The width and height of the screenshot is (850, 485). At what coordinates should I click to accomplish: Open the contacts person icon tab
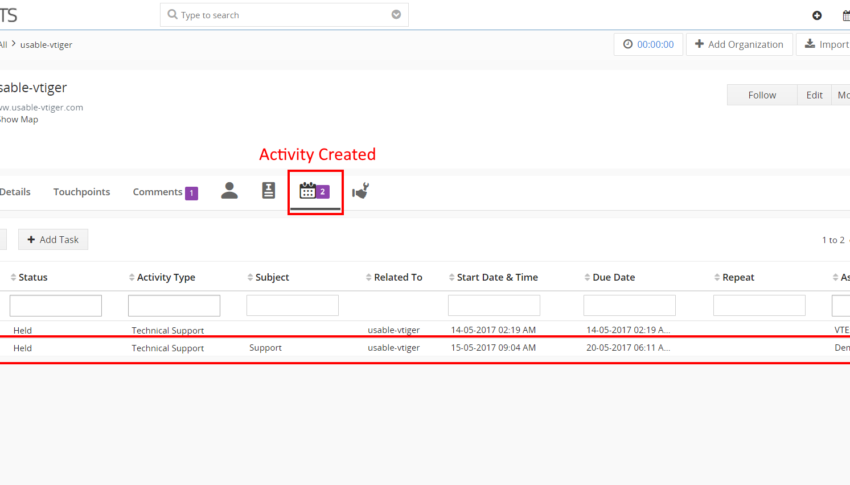[x=229, y=191]
